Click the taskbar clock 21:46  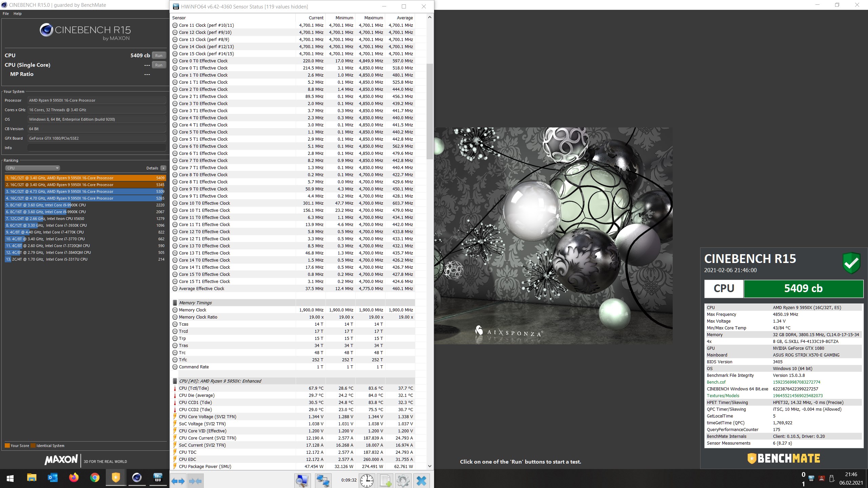[x=851, y=474]
